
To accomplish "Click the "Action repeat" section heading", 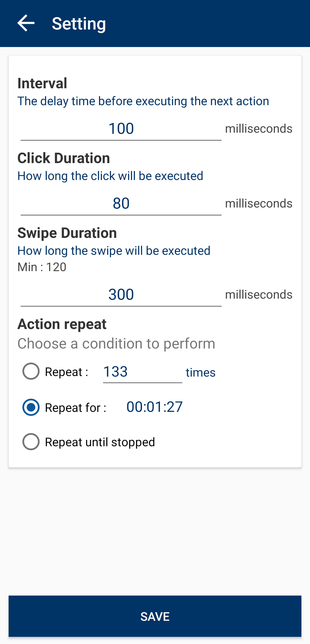I will [62, 324].
